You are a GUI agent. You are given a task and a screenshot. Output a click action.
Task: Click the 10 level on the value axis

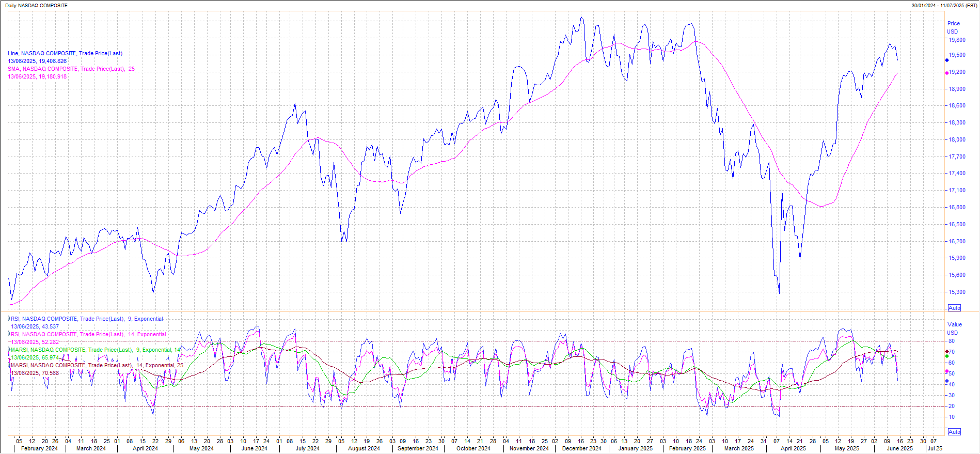point(952,417)
